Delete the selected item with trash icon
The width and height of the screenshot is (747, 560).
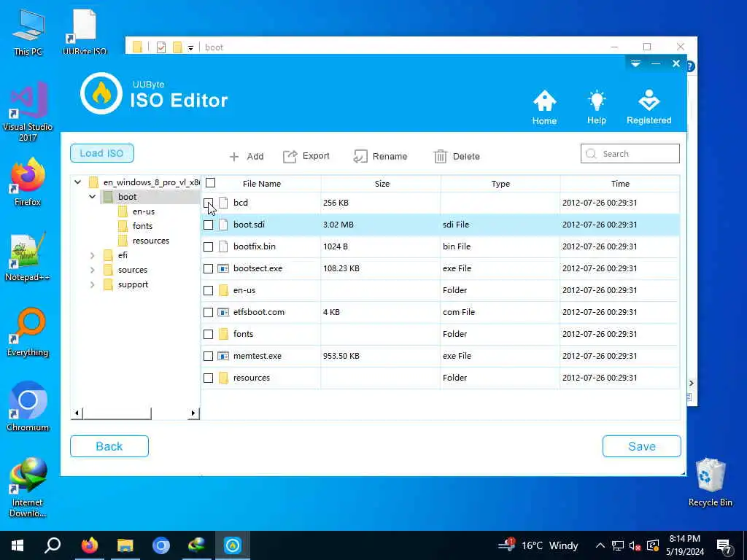(x=457, y=156)
